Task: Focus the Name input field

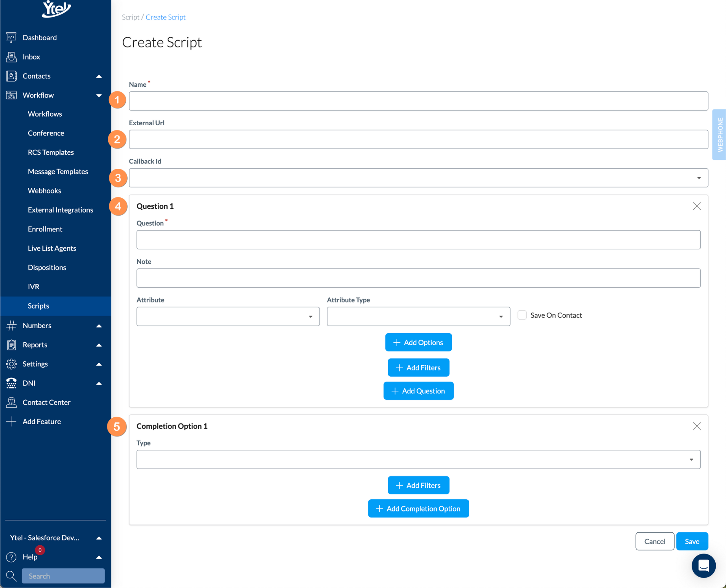Action: [418, 101]
